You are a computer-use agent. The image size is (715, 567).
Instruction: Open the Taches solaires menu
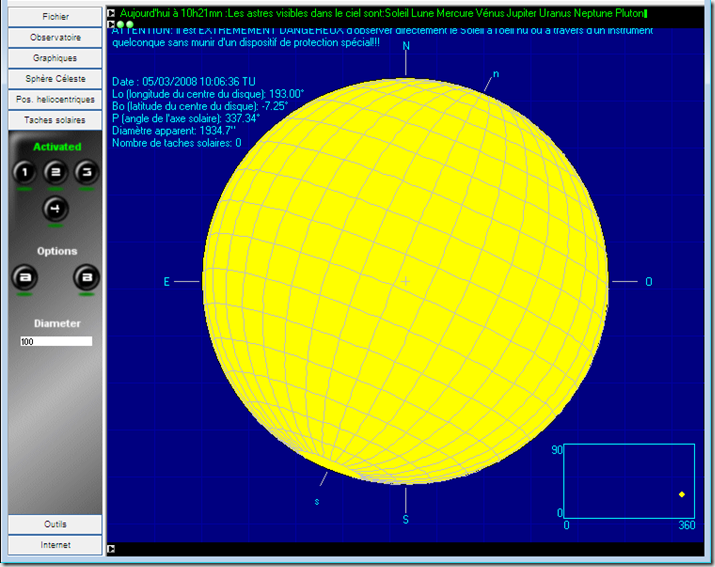point(55,120)
